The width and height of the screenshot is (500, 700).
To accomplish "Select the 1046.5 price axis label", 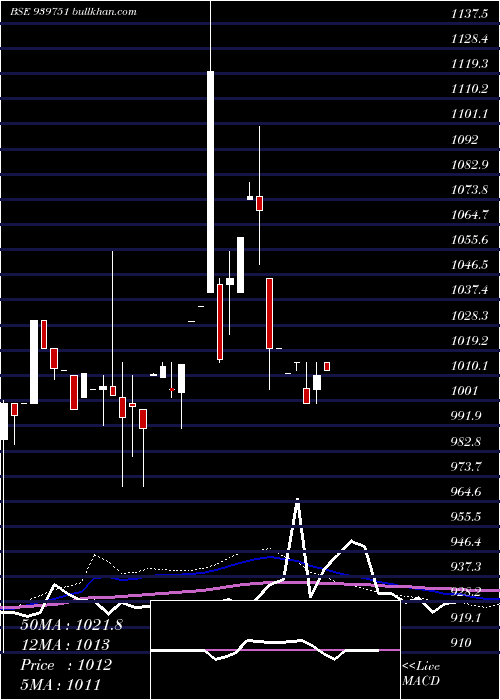I will pyautogui.click(x=469, y=265).
